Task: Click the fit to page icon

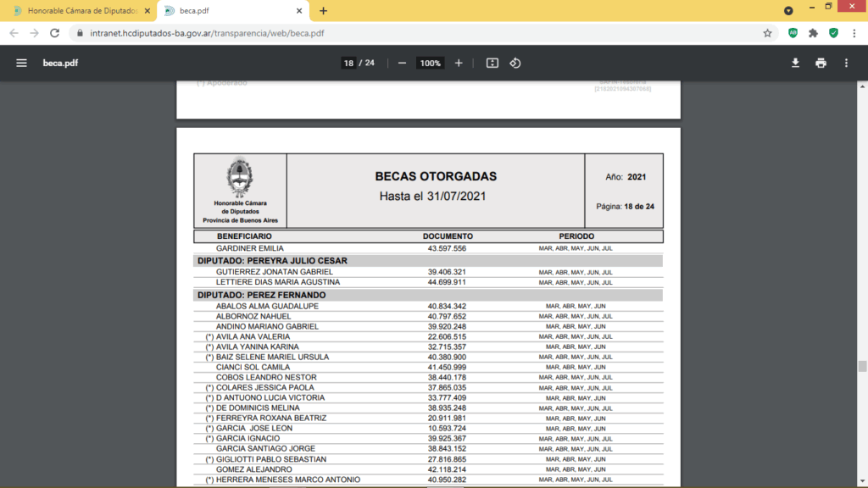Action: click(492, 63)
